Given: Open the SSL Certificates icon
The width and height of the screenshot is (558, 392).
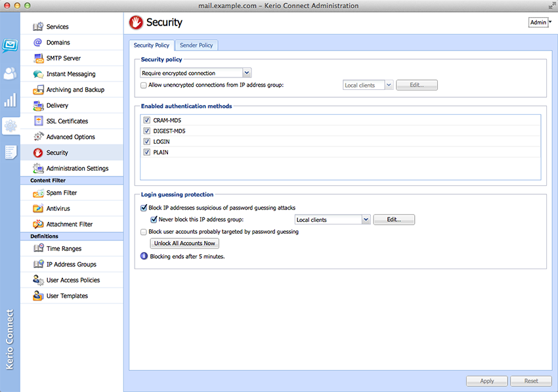Looking at the screenshot, I should tap(38, 121).
